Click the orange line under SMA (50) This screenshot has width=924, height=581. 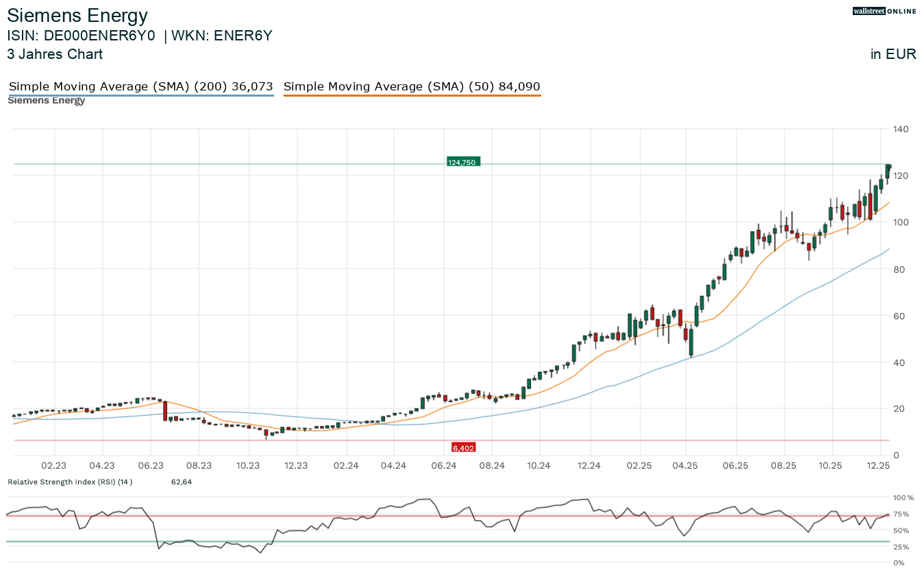click(x=412, y=95)
